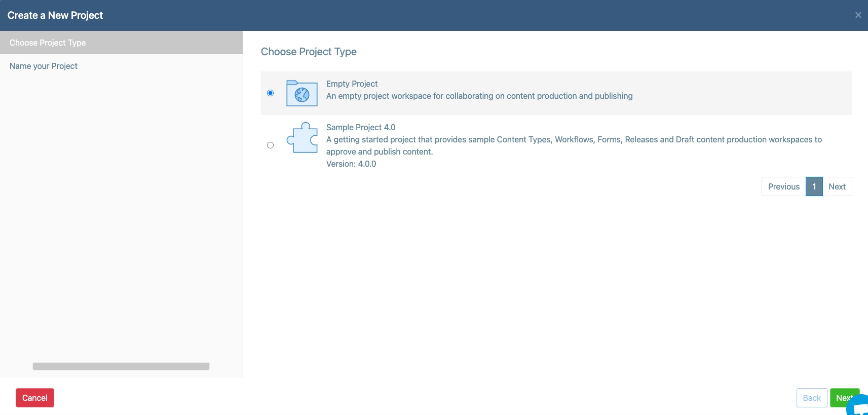Click the horizontal scrollbar in left sidebar

[x=121, y=366]
